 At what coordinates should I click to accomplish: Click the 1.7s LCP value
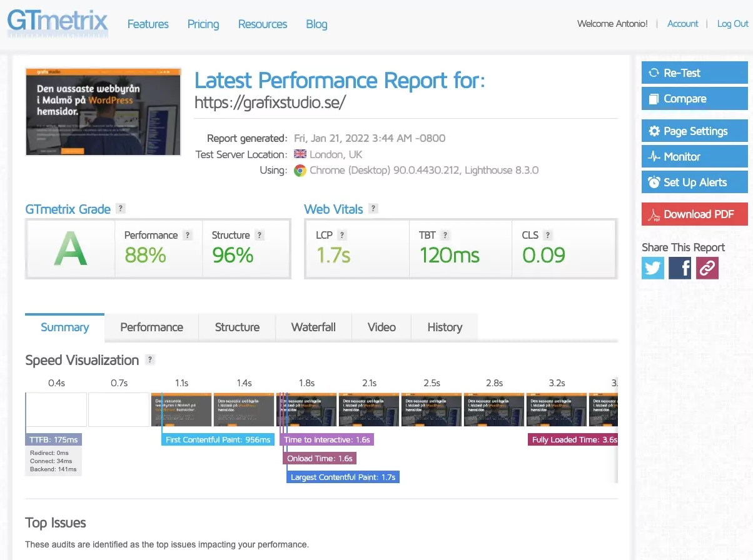click(x=333, y=255)
